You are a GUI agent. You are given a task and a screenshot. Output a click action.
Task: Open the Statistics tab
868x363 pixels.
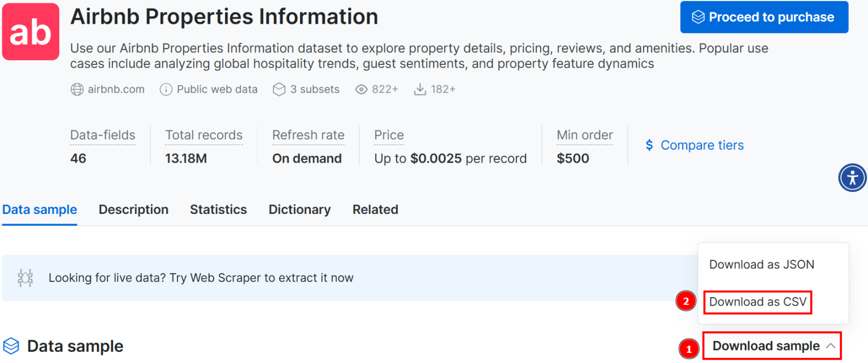[218, 209]
